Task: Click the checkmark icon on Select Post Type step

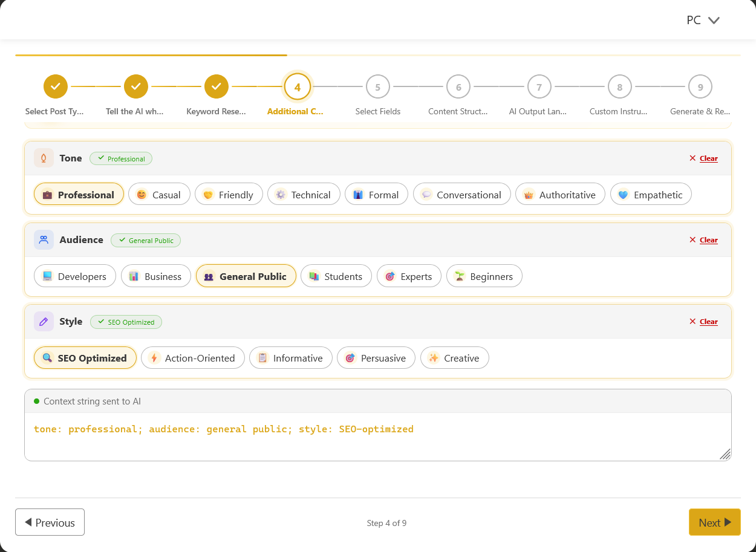Action: (x=55, y=86)
